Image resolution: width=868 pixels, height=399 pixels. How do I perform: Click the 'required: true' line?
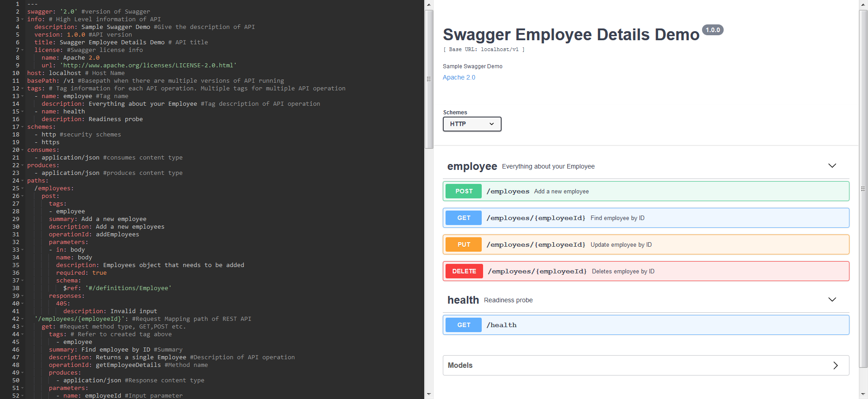tap(81, 273)
